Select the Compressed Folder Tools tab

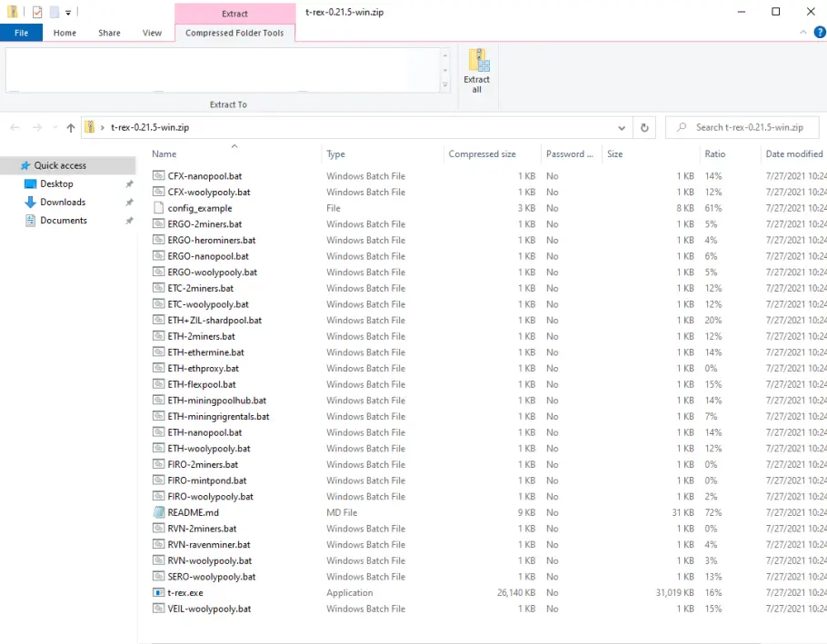pos(234,33)
